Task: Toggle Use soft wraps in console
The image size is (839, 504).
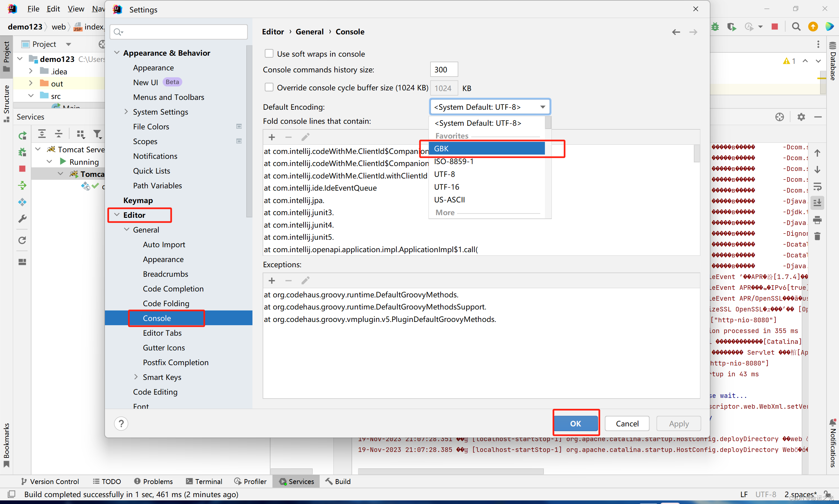Action: 269,54
